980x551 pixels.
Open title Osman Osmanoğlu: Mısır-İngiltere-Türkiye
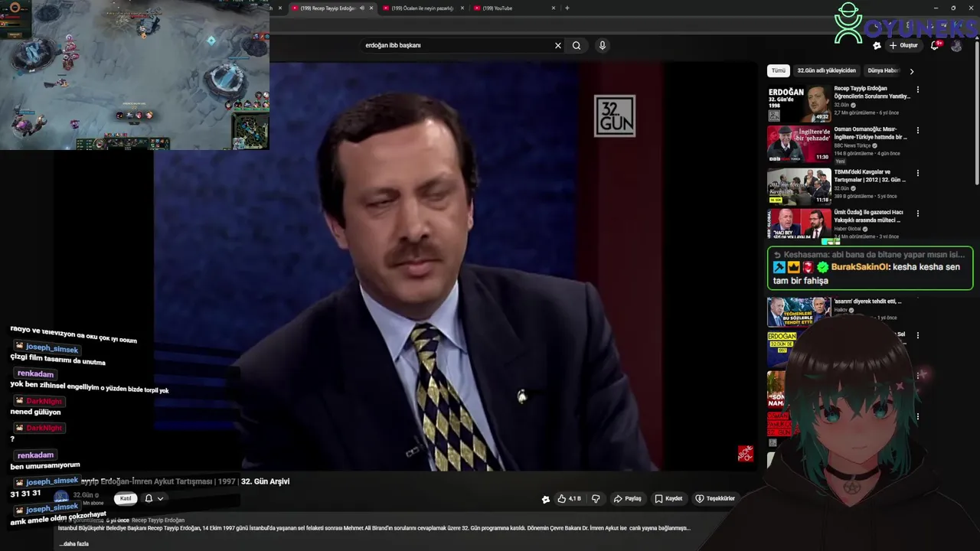click(871, 133)
